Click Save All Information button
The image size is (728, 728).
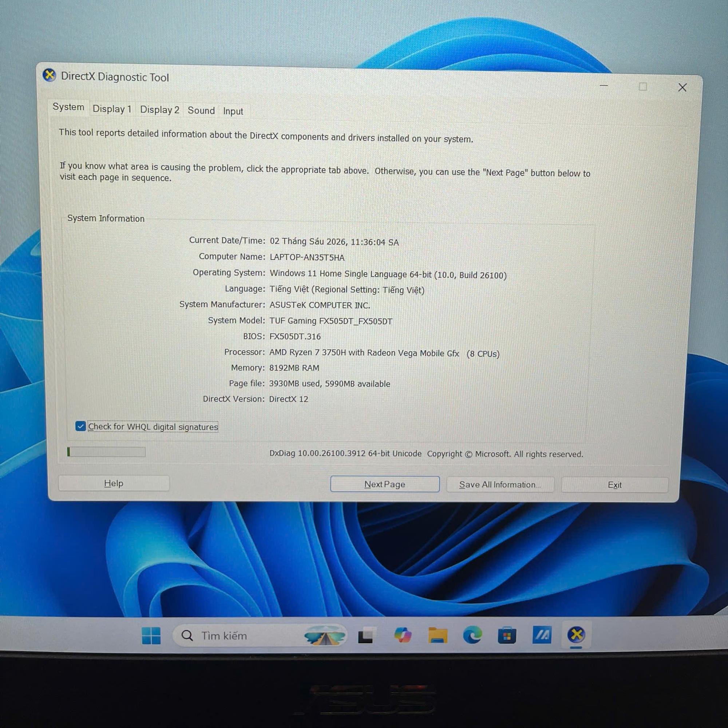(500, 484)
